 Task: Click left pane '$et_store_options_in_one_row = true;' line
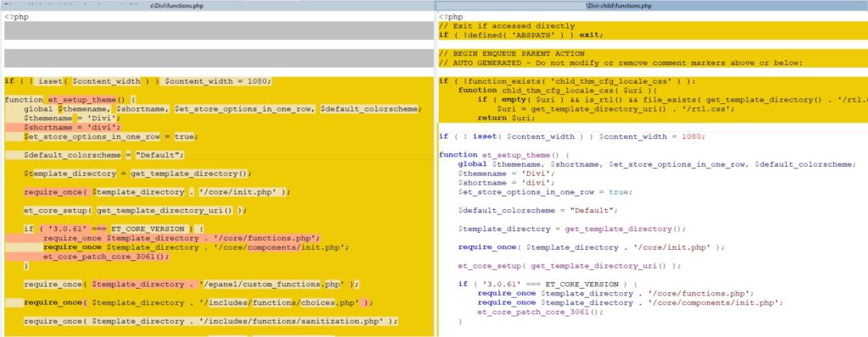pyautogui.click(x=111, y=136)
